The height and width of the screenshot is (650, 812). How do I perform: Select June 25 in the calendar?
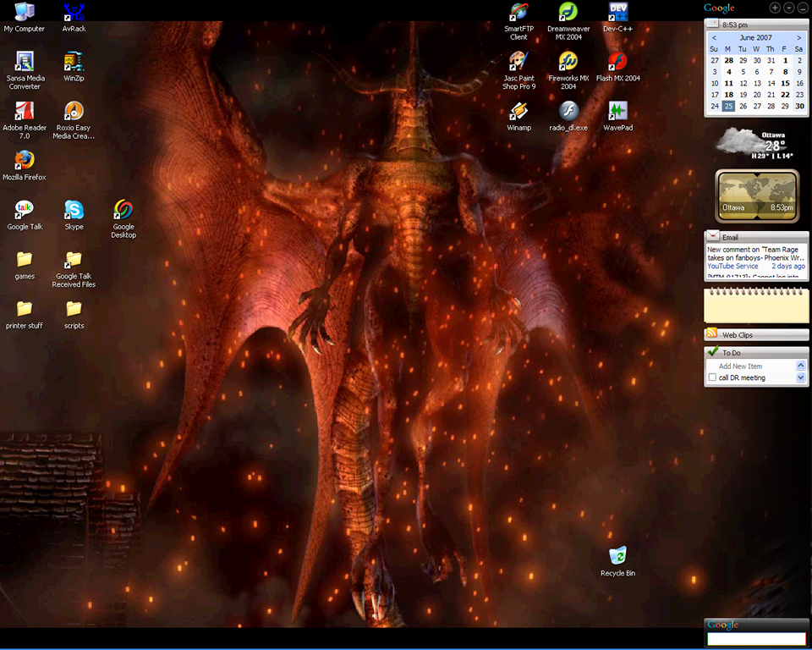[728, 106]
